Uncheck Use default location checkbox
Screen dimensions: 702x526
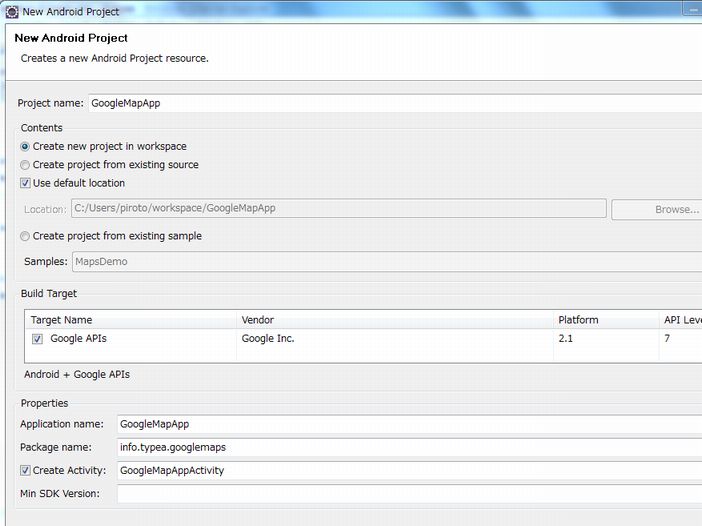pos(25,184)
